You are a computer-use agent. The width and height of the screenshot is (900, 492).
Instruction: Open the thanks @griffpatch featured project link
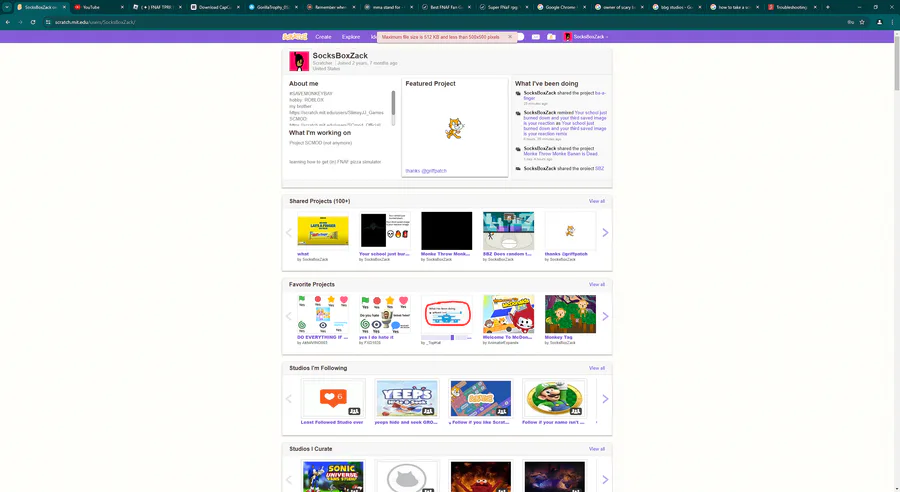click(x=426, y=171)
